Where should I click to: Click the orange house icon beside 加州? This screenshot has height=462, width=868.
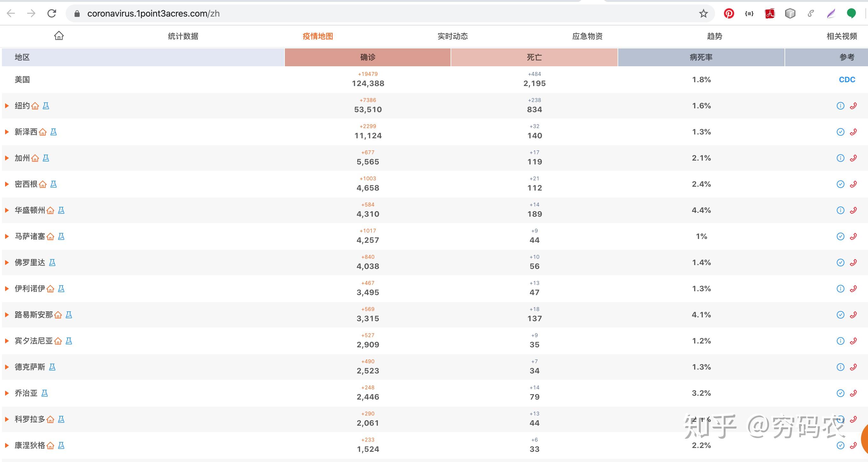click(35, 158)
